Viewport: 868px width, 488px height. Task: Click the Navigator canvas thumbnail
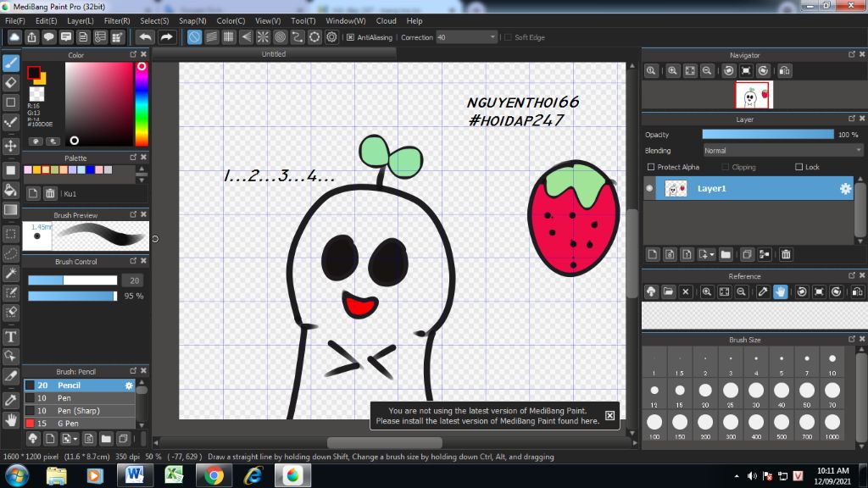[754, 95]
